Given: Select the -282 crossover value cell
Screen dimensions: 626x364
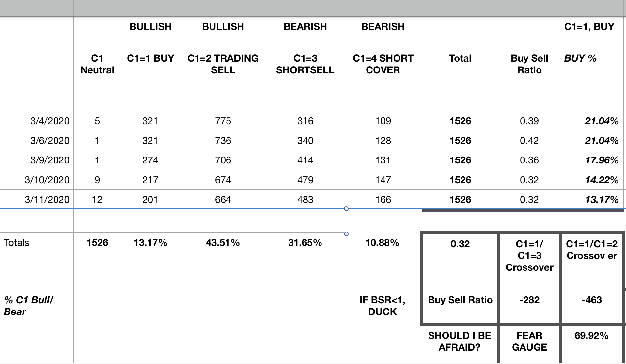Looking at the screenshot, I should click(x=529, y=300).
